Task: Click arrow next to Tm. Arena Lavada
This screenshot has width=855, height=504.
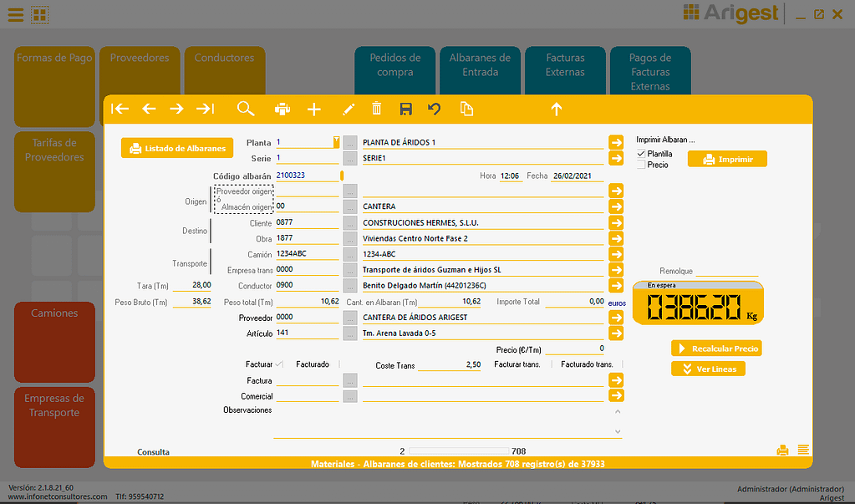Action: 616,333
